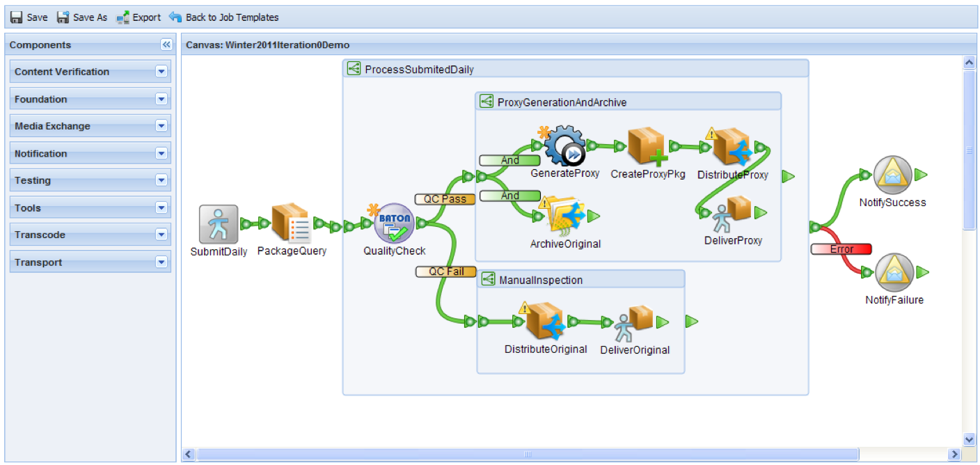Collapse the Components sidebar

pyautogui.click(x=166, y=44)
